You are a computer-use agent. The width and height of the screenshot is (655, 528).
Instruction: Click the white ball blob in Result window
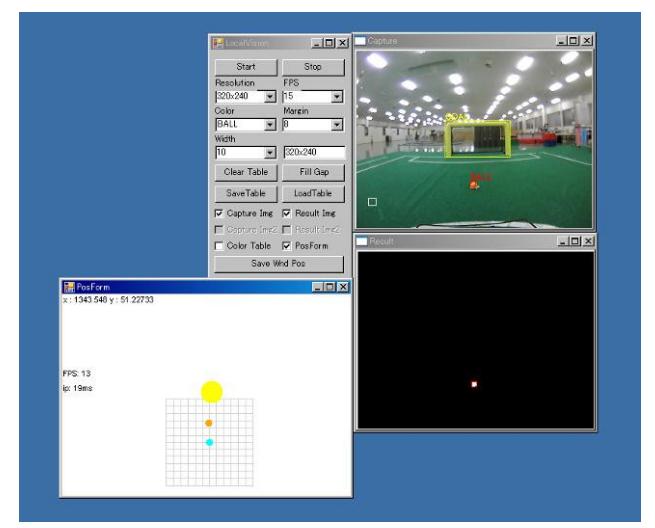(474, 384)
